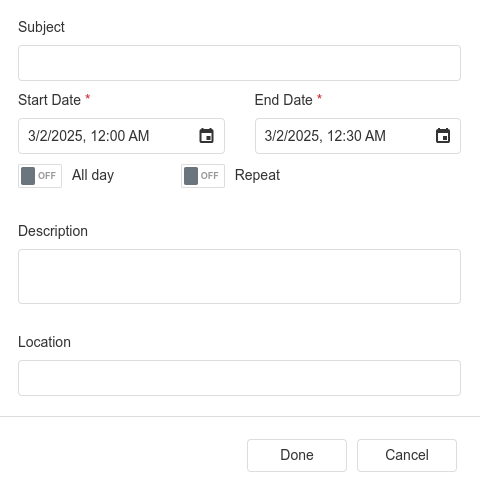This screenshot has height=490, width=480.
Task: Click the gray handle of the All day switch
Action: 28,176
